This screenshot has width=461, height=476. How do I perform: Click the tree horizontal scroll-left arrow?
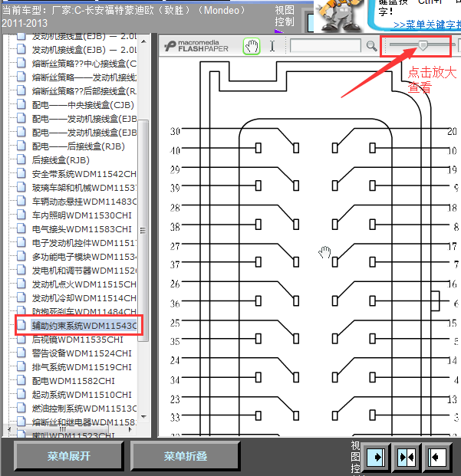click(9, 429)
